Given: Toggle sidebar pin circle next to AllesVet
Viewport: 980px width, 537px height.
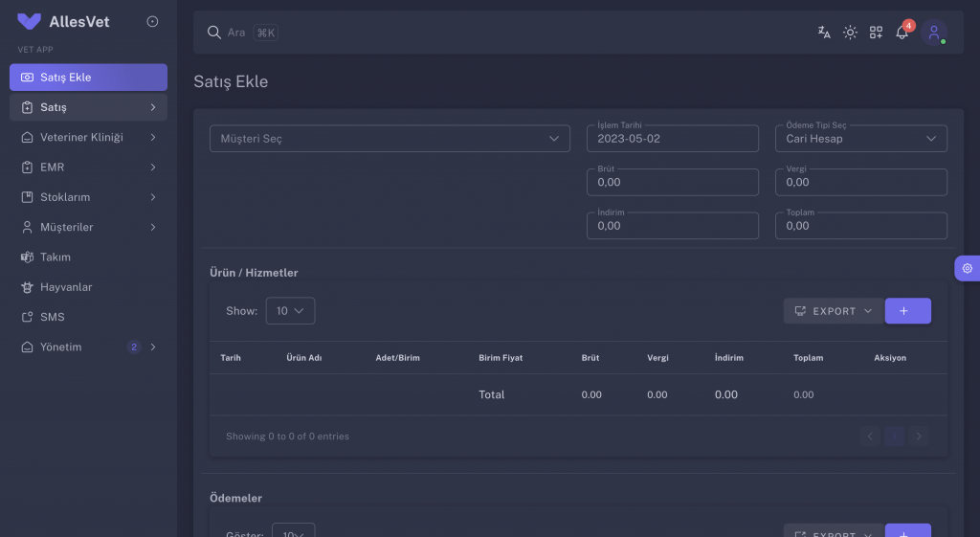Looking at the screenshot, I should coord(152,21).
